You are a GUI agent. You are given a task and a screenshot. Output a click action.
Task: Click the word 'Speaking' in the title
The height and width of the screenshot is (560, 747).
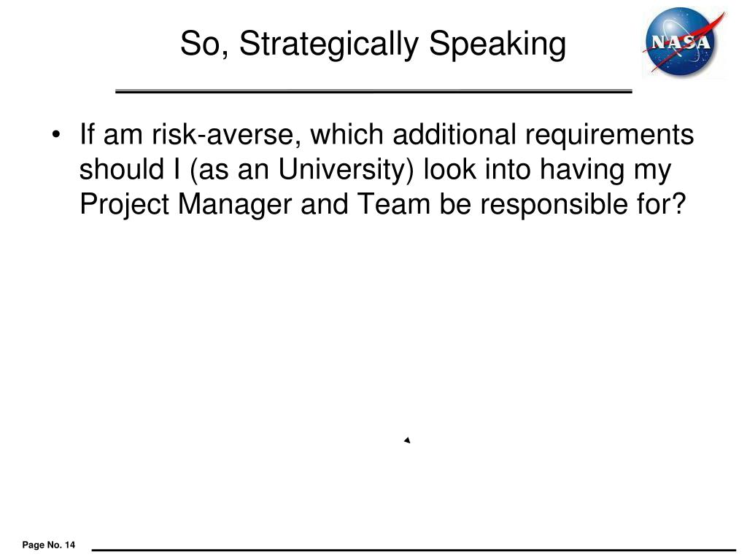pyautogui.click(x=498, y=44)
